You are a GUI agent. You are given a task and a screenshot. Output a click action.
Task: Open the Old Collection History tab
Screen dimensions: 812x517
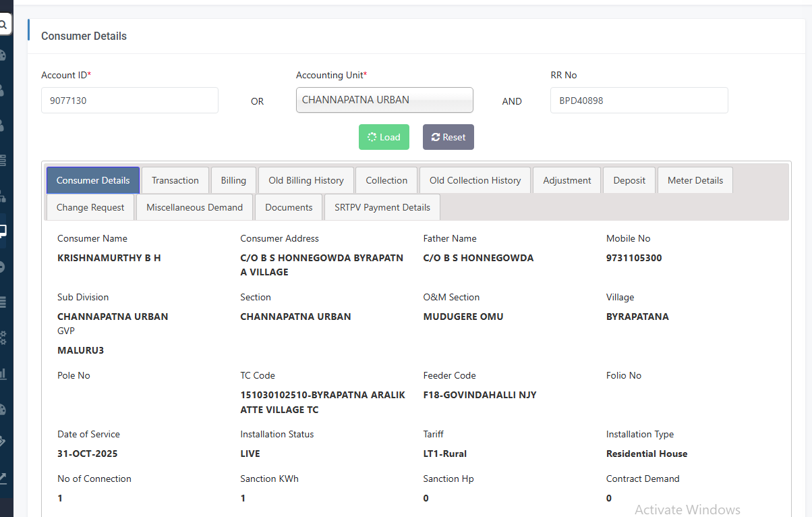point(475,180)
